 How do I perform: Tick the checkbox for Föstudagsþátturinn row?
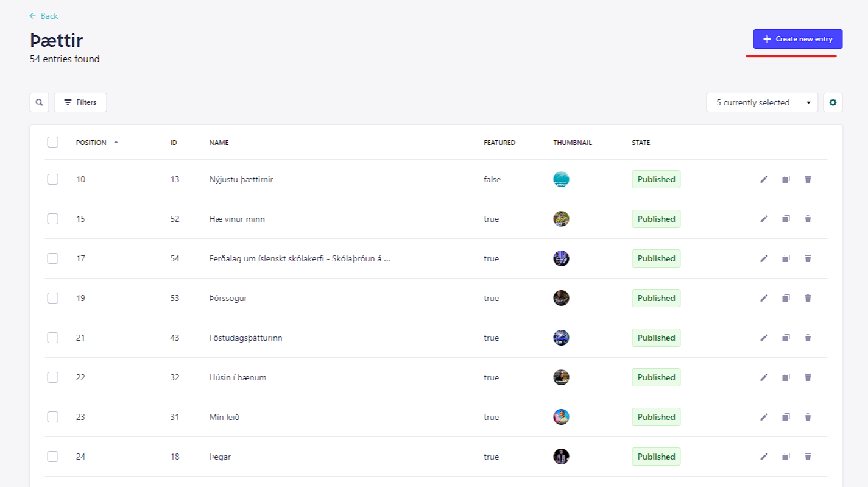tap(53, 338)
